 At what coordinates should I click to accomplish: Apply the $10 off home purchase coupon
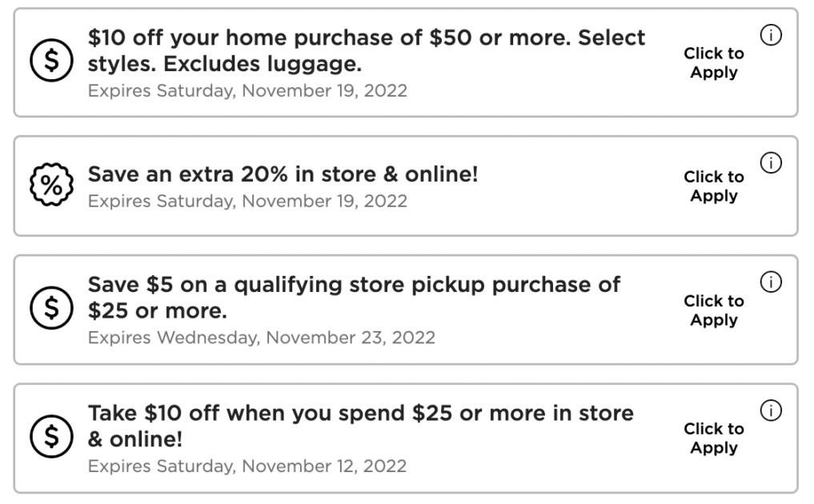click(x=713, y=62)
